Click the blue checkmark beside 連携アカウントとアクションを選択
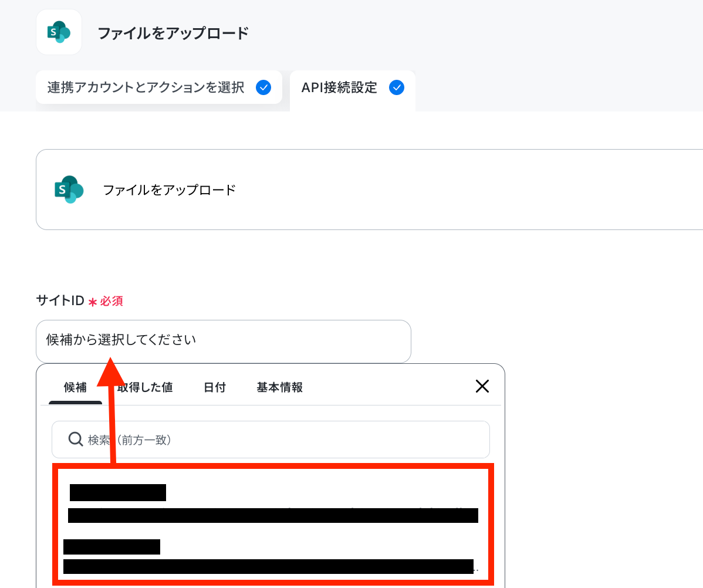 [x=263, y=87]
